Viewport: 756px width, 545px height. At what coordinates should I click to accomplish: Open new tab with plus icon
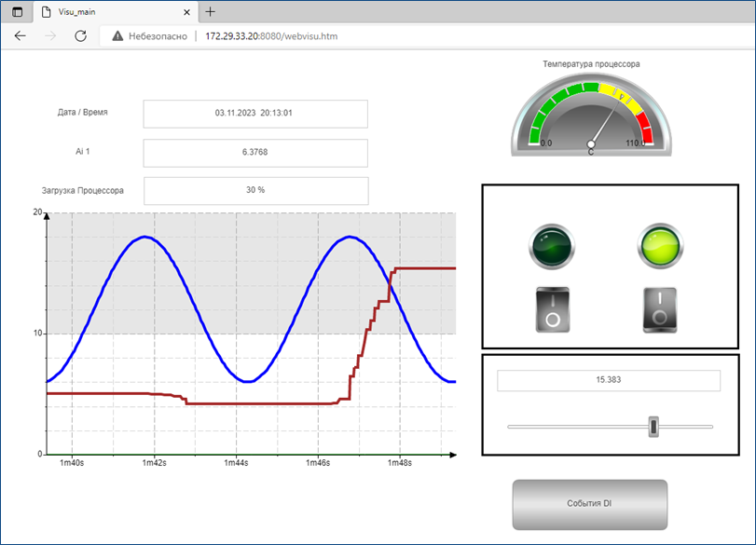[x=211, y=12]
